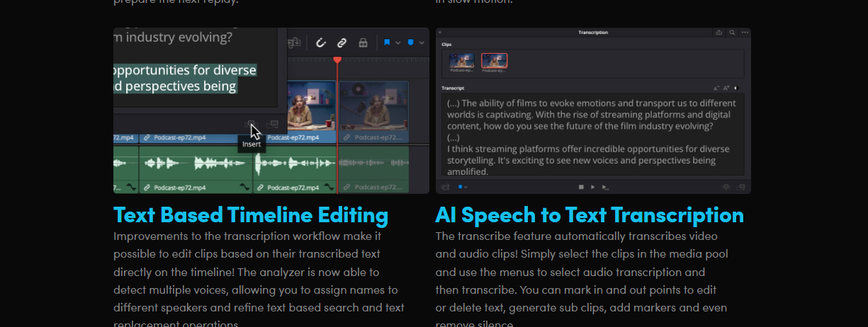Select the dimmed video clip thumbnail right of playhead

point(373,105)
